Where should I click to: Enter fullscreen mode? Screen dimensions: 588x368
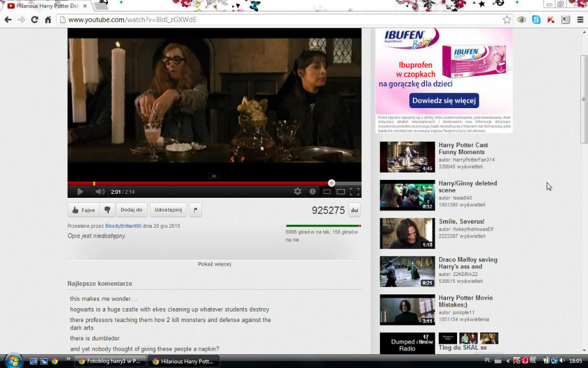click(355, 192)
